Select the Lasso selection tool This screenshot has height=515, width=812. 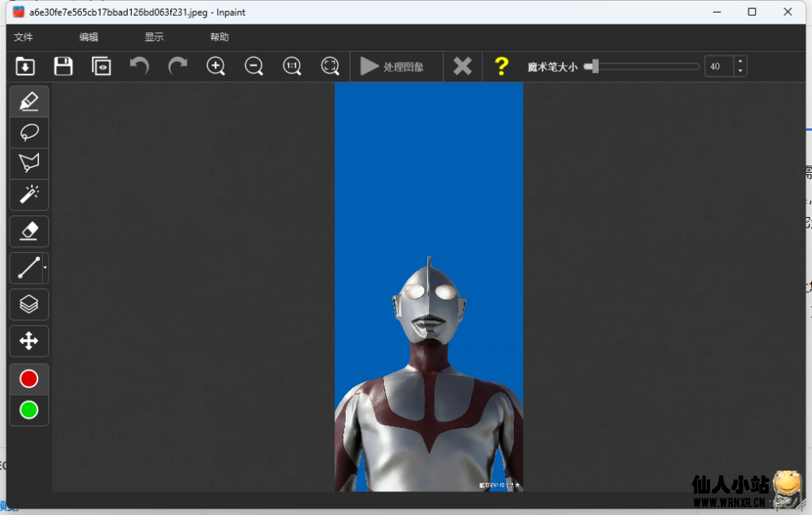(x=29, y=132)
